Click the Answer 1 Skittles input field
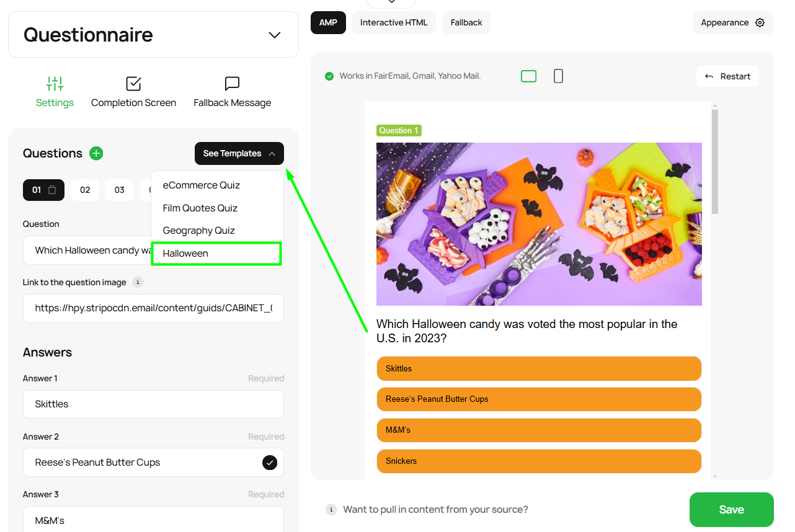The width and height of the screenshot is (795, 532). coord(153,404)
